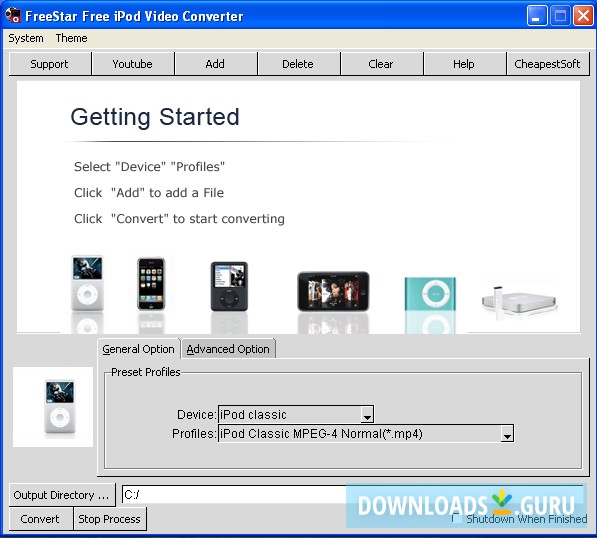Switch to the General Option tab
597x538 pixels.
pos(138,349)
